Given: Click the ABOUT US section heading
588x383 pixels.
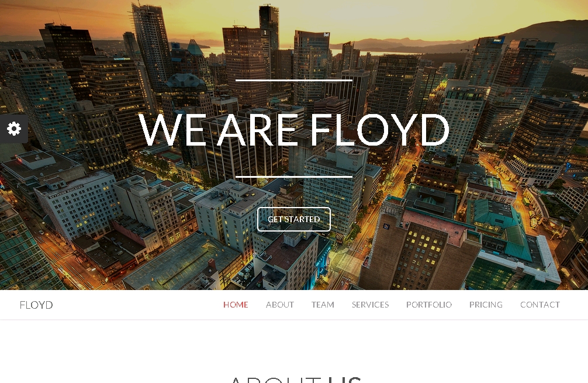Looking at the screenshot, I should (296, 379).
